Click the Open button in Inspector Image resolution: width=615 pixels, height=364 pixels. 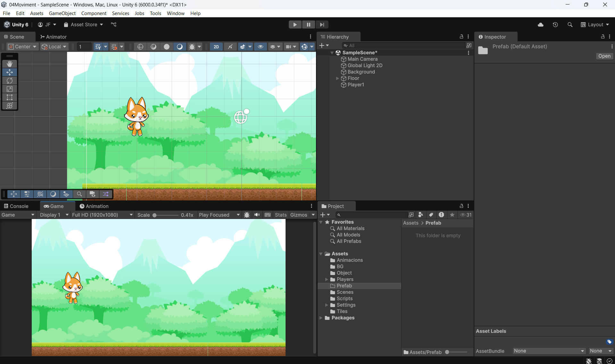[x=604, y=56]
